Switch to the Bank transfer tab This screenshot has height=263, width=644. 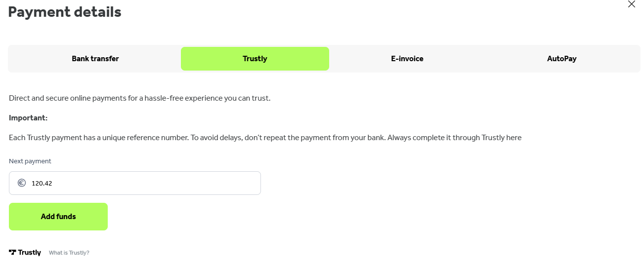[95, 59]
